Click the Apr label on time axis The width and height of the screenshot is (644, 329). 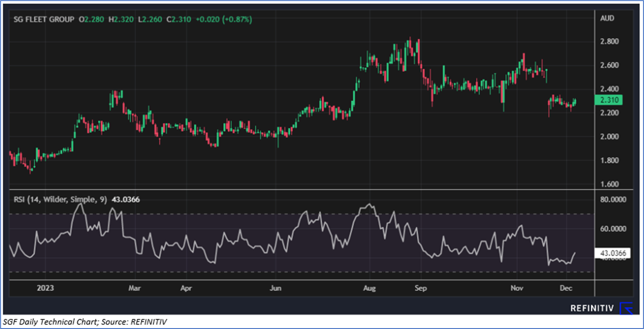tap(186, 288)
